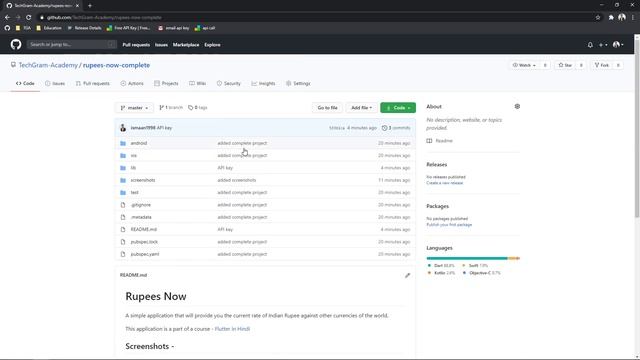Open the browser extensions puzzle icon
640x360 pixels.
[x=611, y=18]
